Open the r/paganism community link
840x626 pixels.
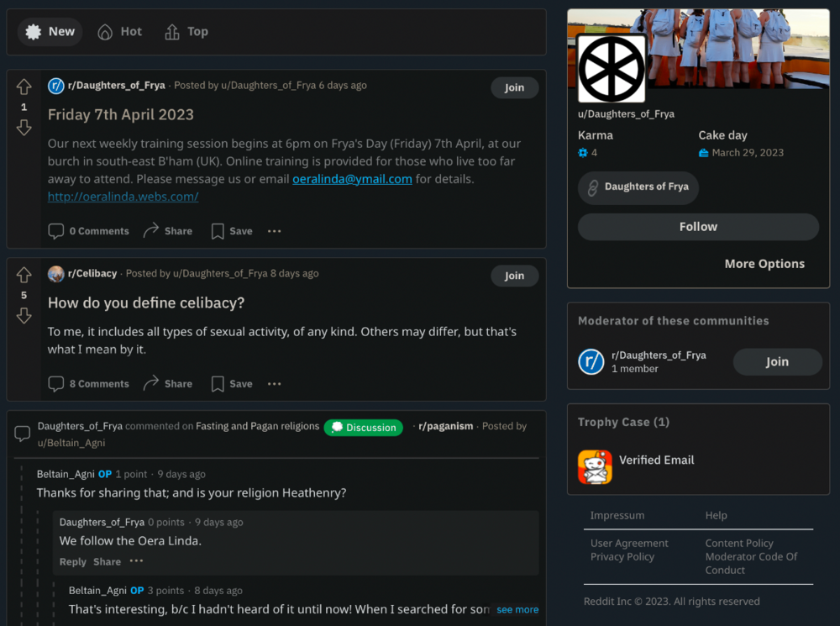(446, 426)
